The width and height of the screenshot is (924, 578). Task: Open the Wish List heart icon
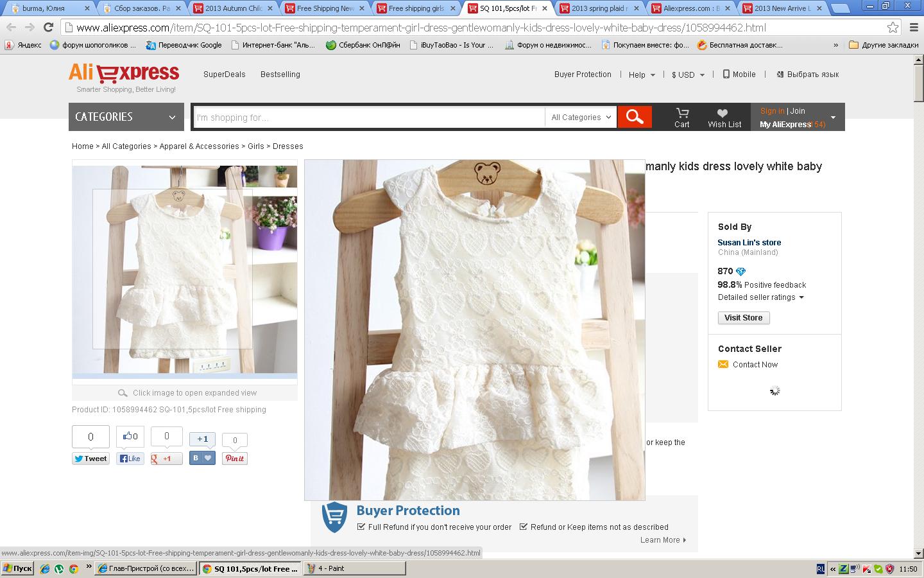tap(723, 113)
